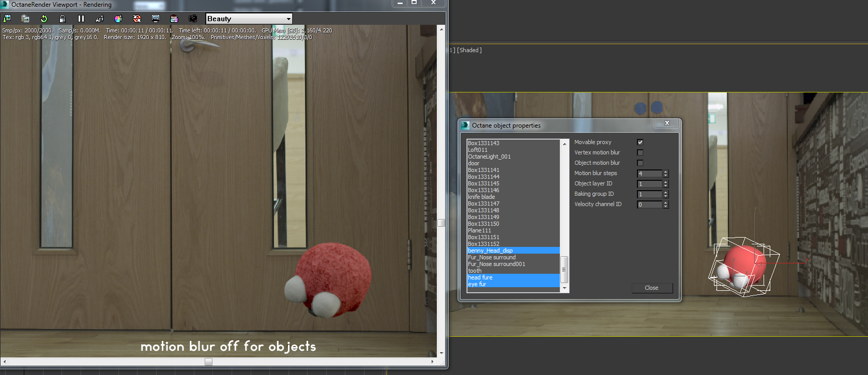Click the Close button in Octane object properties
This screenshot has height=375, width=868.
point(652,288)
